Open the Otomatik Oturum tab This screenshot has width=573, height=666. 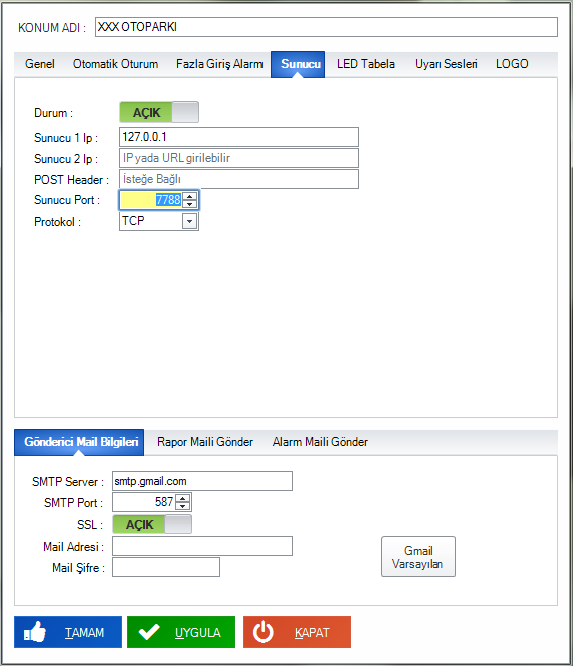tap(115, 64)
